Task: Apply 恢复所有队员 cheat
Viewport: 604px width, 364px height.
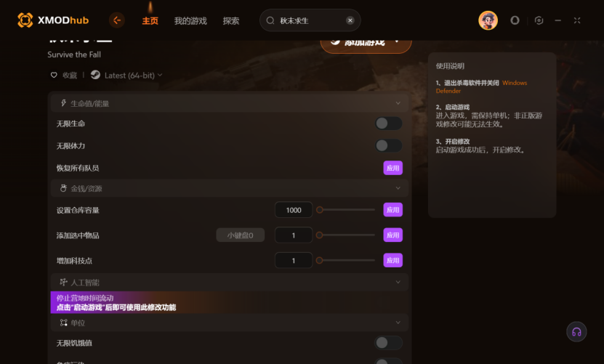Action: click(x=393, y=168)
